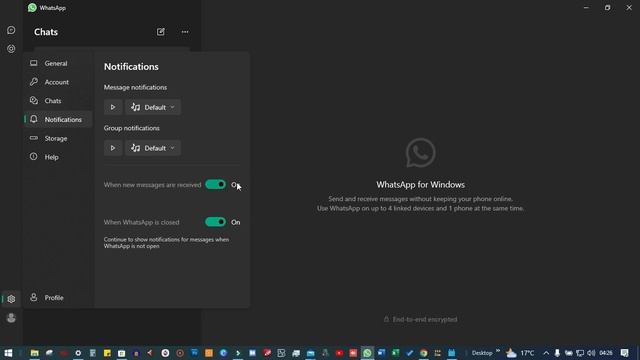Screen dimensions: 640x360
Task: Click Desktop toolbar label in taskbar
Action: 482,353
